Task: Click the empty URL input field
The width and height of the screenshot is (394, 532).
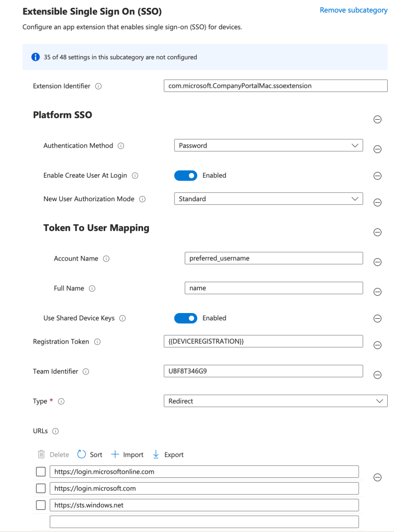Action: tap(204, 522)
